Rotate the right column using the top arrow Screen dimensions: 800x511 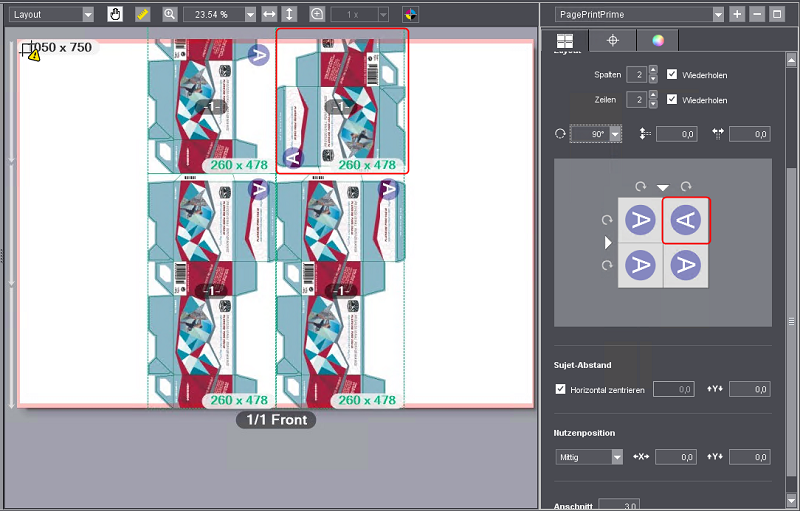pos(686,187)
